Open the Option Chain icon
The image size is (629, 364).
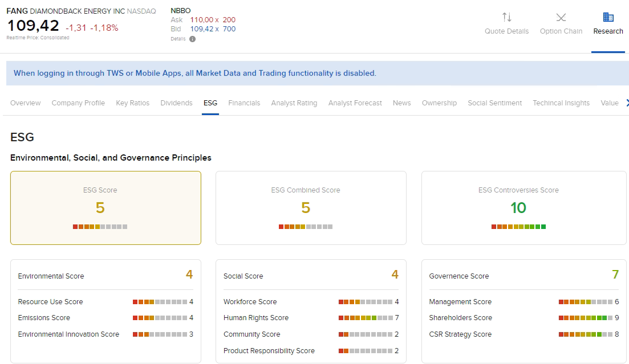561,17
